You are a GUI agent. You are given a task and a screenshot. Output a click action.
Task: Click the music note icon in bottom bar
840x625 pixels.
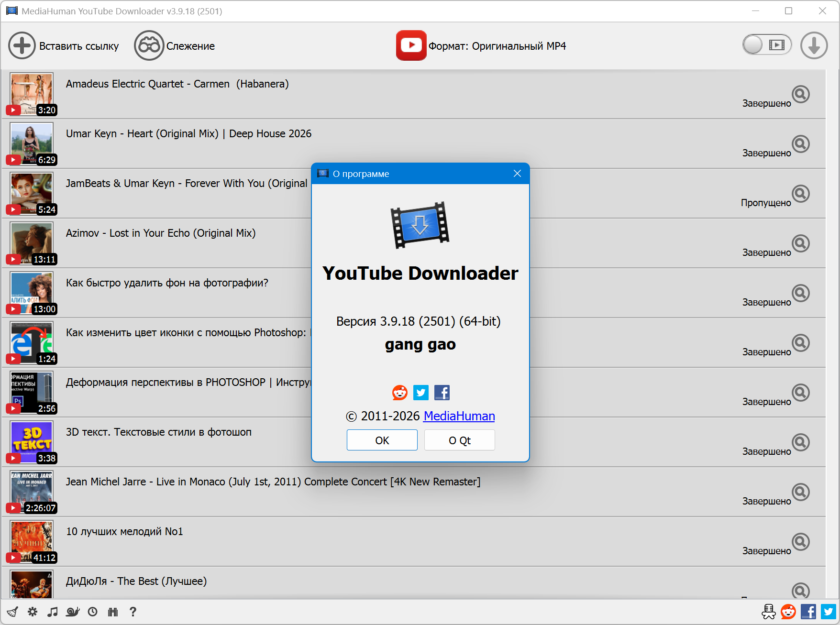pyautogui.click(x=53, y=612)
